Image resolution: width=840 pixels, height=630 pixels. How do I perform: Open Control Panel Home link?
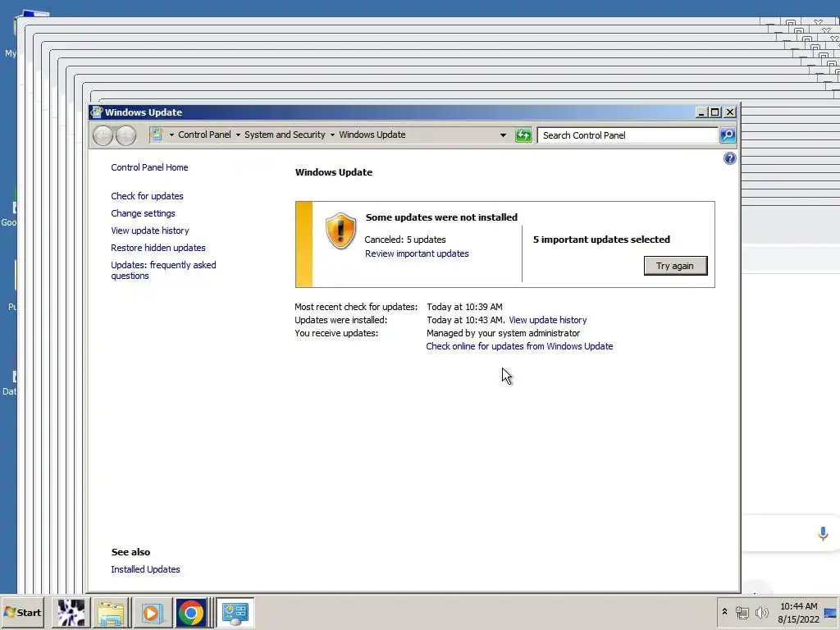click(149, 167)
